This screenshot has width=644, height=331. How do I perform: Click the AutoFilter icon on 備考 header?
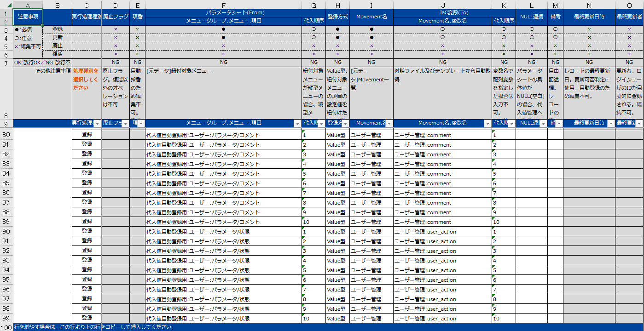[558, 123]
